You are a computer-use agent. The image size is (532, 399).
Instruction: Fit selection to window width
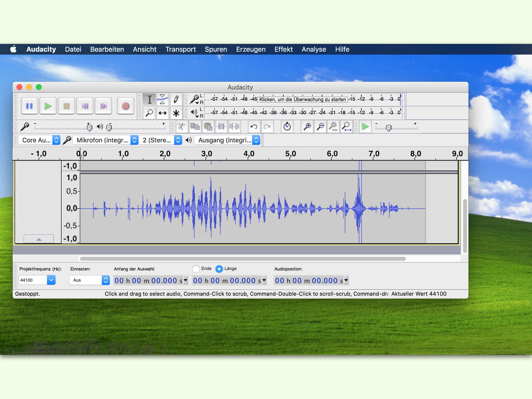pyautogui.click(x=333, y=126)
